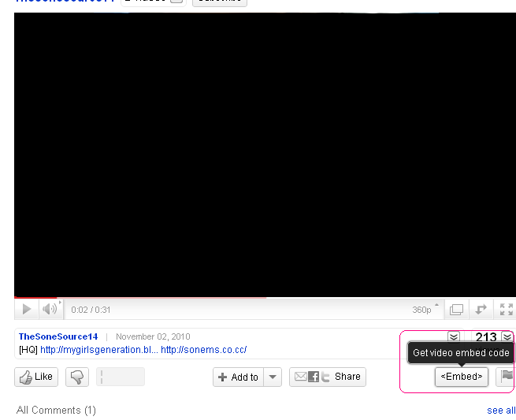Open TheSoneSource14 channel link
This screenshot has width=516, height=420.
(x=58, y=336)
